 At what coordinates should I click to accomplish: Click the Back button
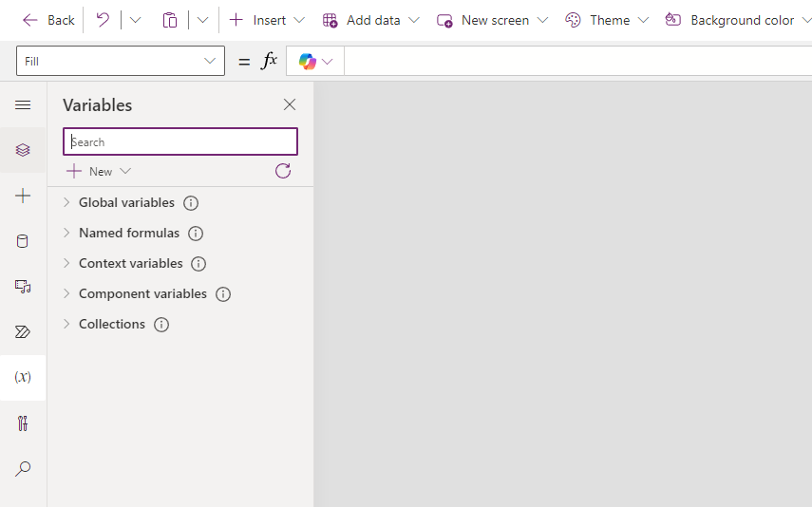[x=48, y=20]
